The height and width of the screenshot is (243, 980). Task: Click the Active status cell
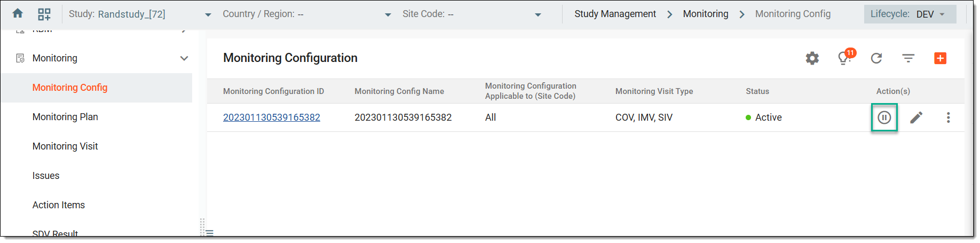(763, 117)
